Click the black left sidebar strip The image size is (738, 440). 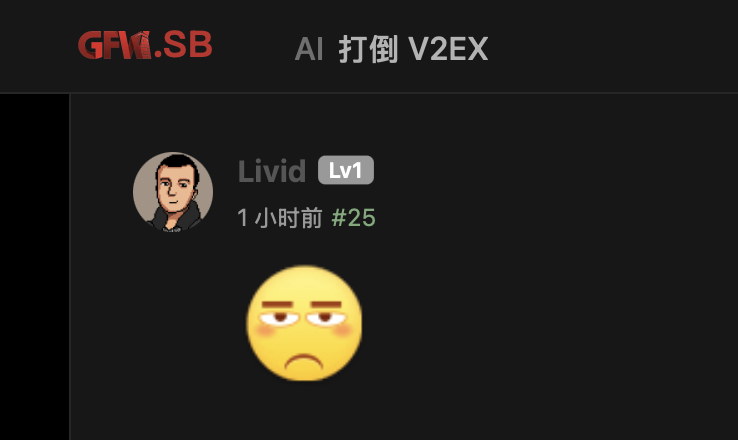pos(34,267)
